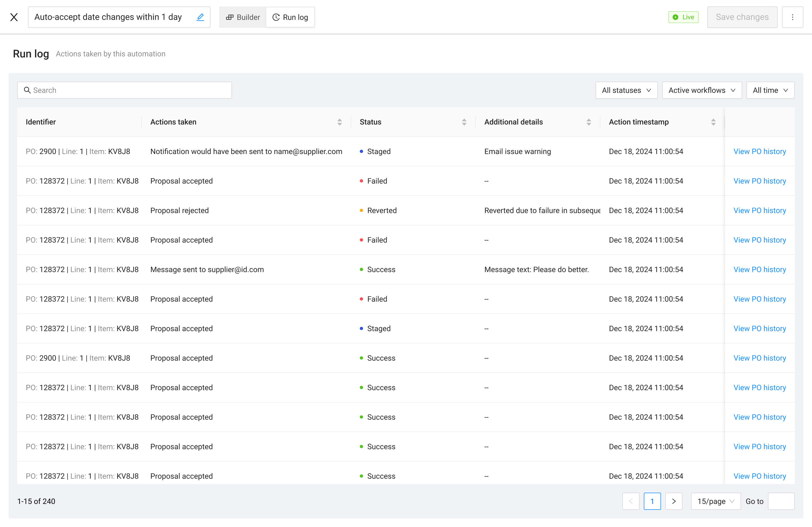This screenshot has width=812, height=527.
Task: Sort by the Action timestamp column
Action: (713, 122)
